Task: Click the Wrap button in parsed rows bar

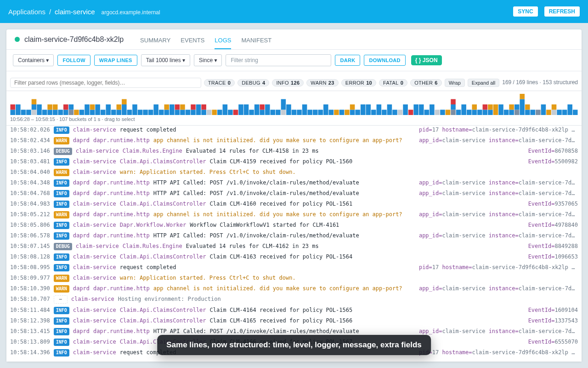Action: [455, 83]
